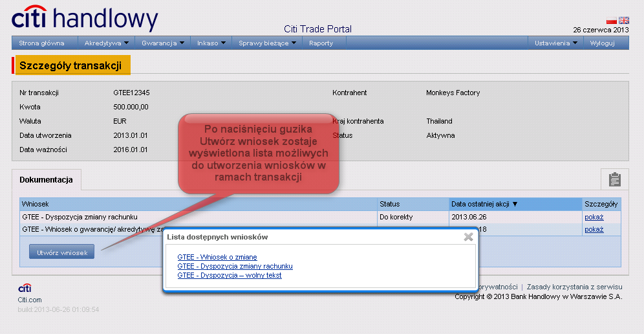The image size is (644, 334).
Task: Expand the Gwarancja menu
Action: click(x=163, y=43)
